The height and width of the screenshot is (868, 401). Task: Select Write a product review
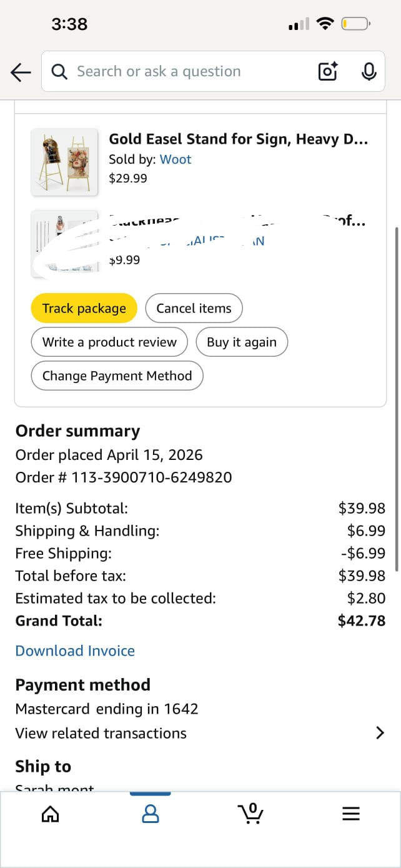[x=109, y=342]
